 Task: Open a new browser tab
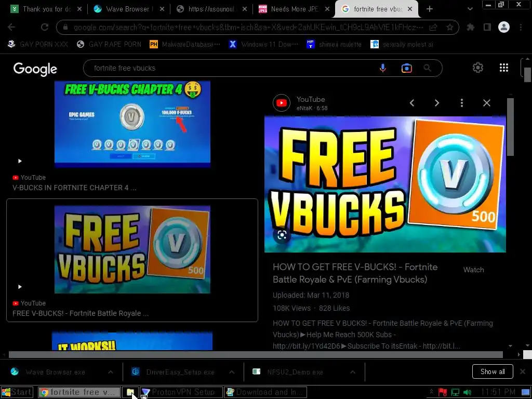(429, 9)
